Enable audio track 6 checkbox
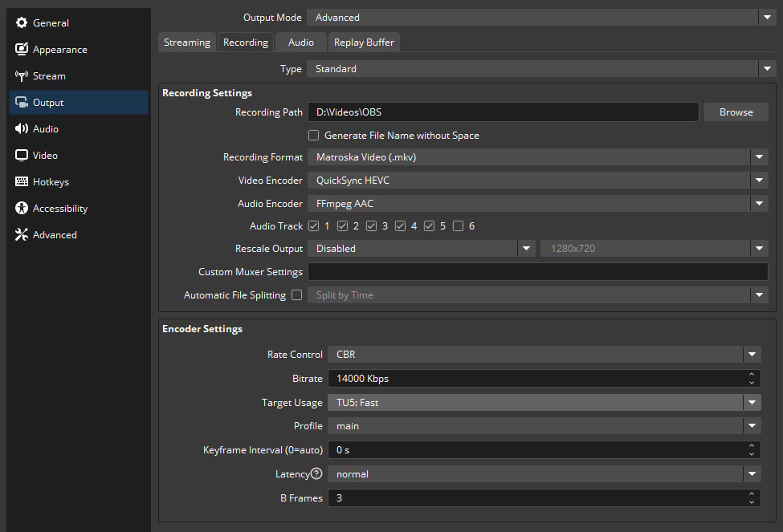 point(458,226)
